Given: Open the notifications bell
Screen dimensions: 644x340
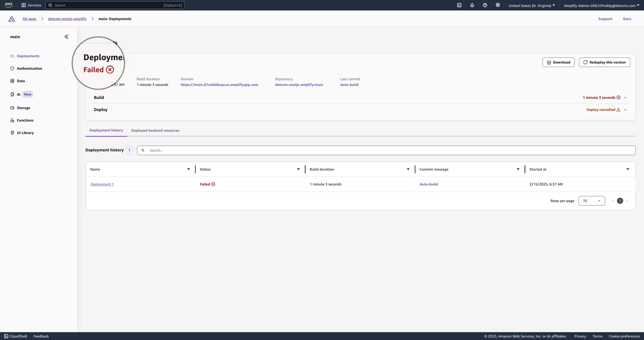Looking at the screenshot, I should (x=472, y=5).
